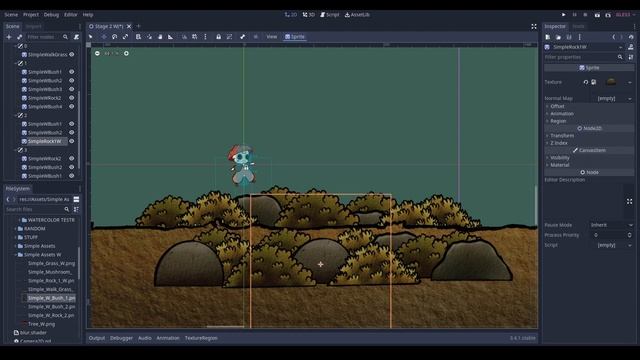This screenshot has height=360, width=640.
Task: Activate the Move Mode tool
Action: (104, 37)
